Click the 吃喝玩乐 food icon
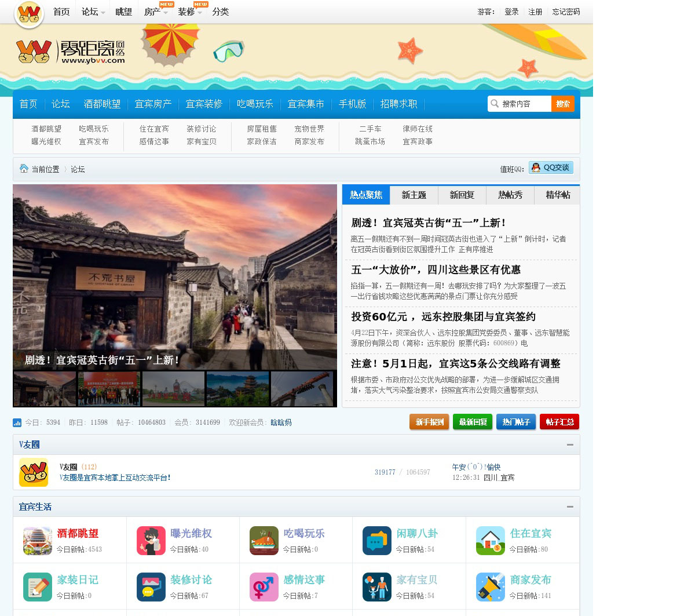 click(x=264, y=541)
